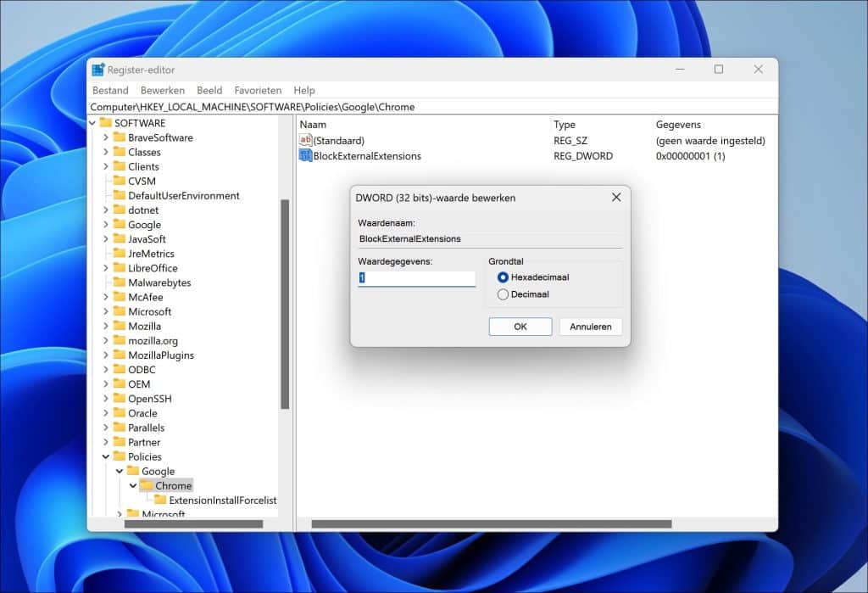868x593 pixels.
Task: Open the Bestand menu
Action: [110, 90]
